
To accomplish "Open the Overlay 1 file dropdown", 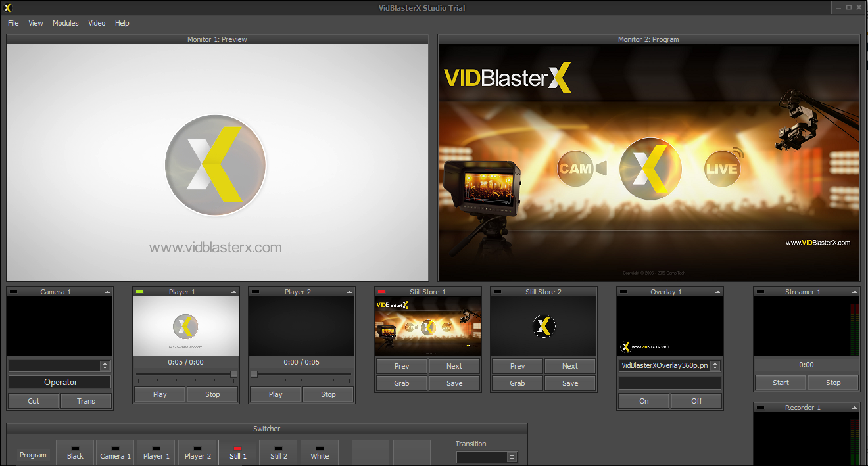I will pos(715,366).
